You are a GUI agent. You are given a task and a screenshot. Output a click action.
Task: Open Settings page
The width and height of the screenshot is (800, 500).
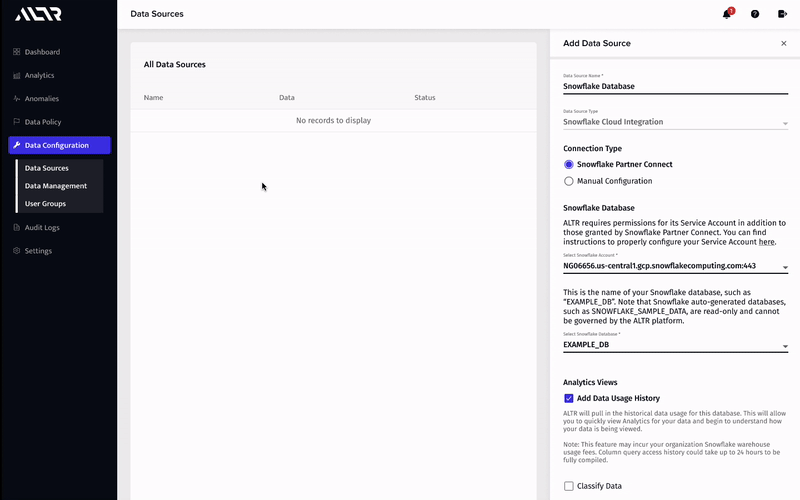(38, 251)
